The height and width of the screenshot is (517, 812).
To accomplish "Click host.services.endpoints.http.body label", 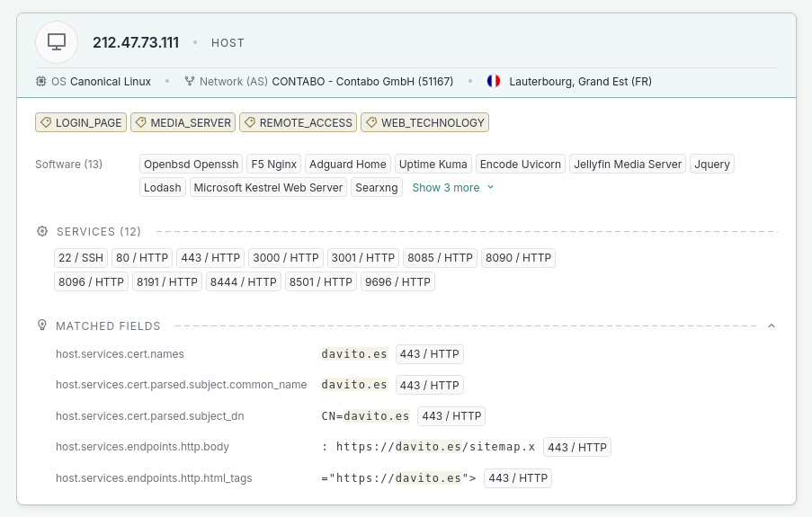I will 142,447.
